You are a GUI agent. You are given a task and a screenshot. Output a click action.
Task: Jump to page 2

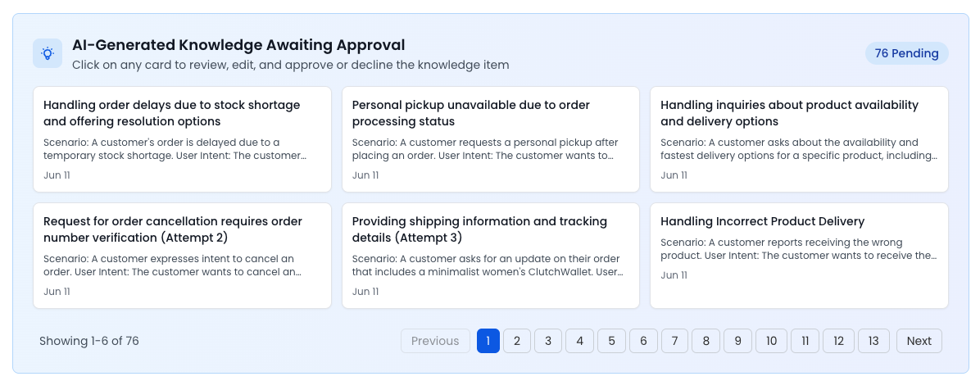click(517, 341)
